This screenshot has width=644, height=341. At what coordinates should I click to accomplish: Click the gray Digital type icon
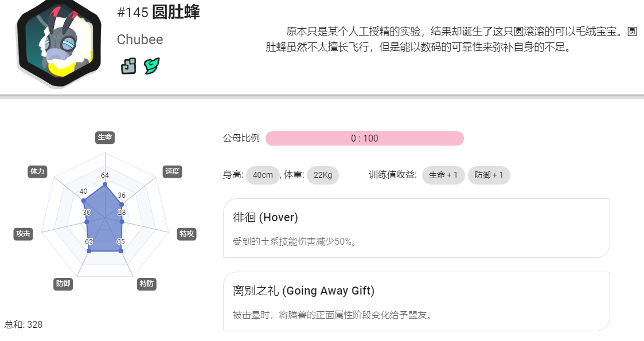[128, 66]
